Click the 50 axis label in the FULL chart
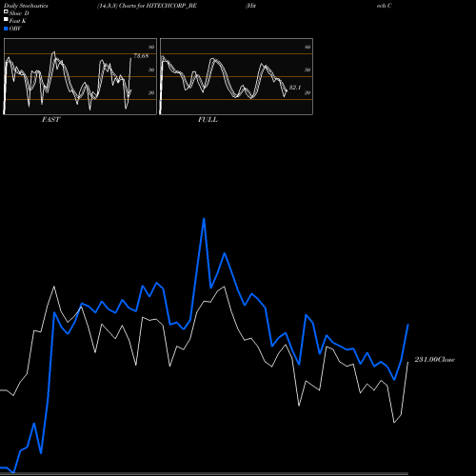Viewport: 476px width, 476px height. pos(307,69)
